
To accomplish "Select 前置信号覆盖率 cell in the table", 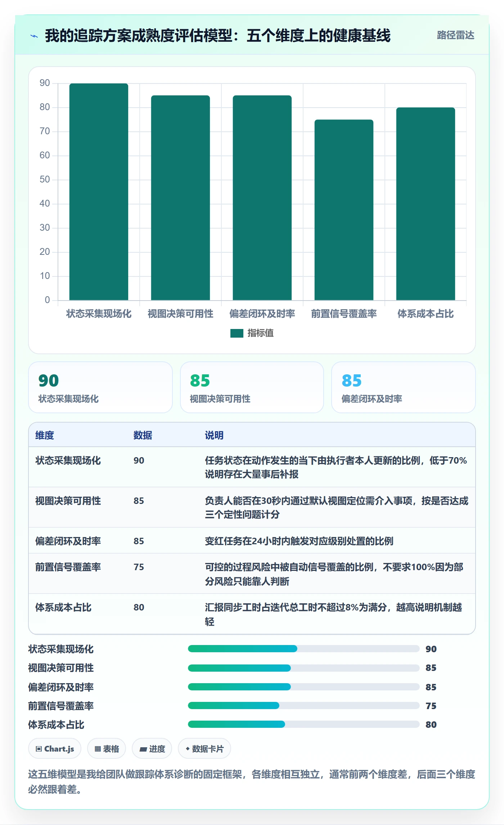I will coord(68,567).
